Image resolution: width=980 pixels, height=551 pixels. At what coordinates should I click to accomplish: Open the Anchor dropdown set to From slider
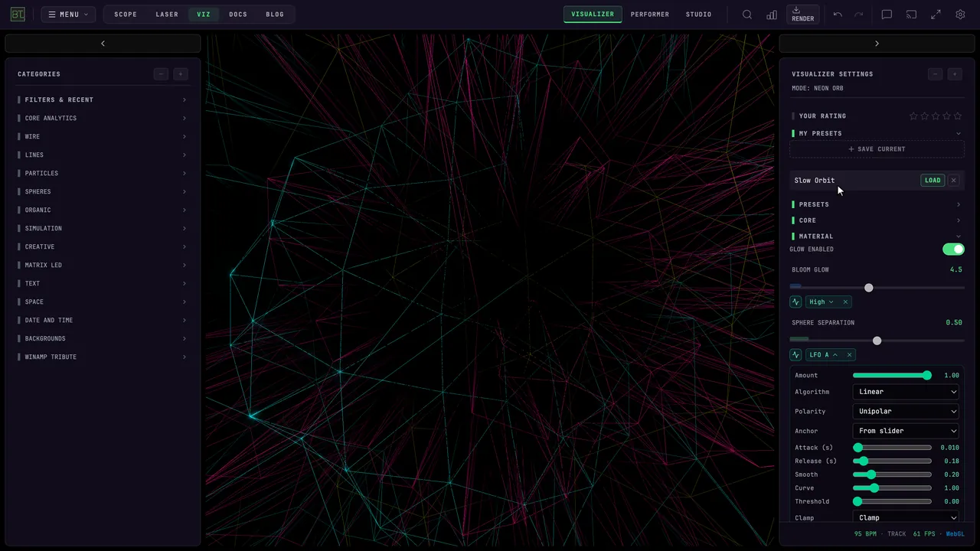pyautogui.click(x=906, y=431)
